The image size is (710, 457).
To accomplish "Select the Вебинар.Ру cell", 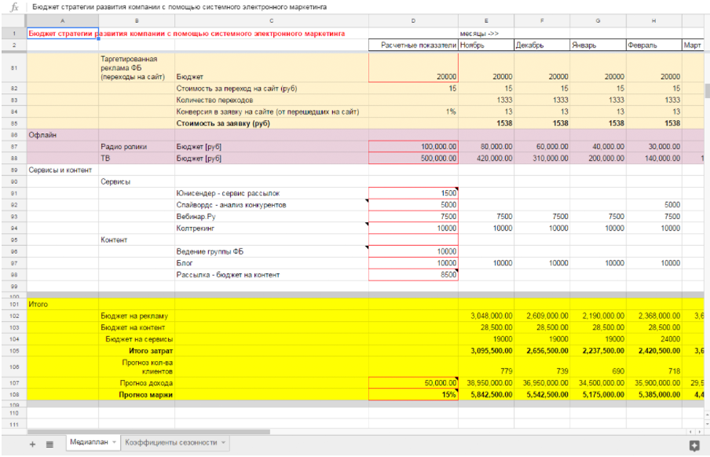I will pos(271,216).
